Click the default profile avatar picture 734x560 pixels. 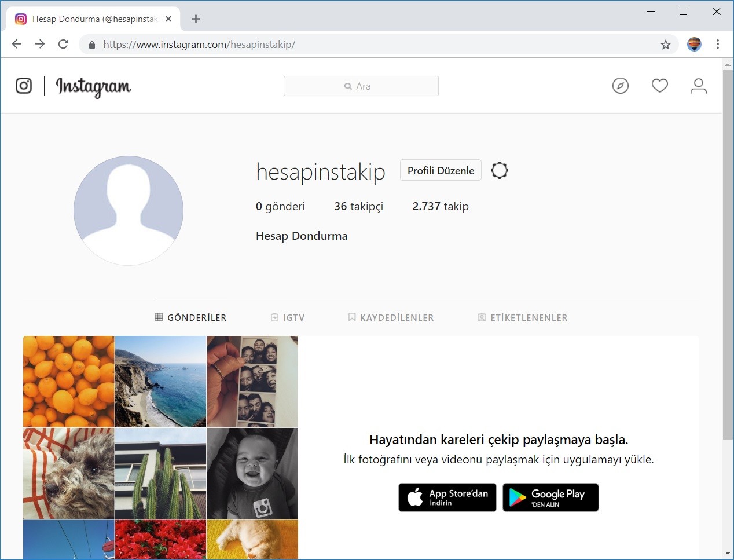129,211
